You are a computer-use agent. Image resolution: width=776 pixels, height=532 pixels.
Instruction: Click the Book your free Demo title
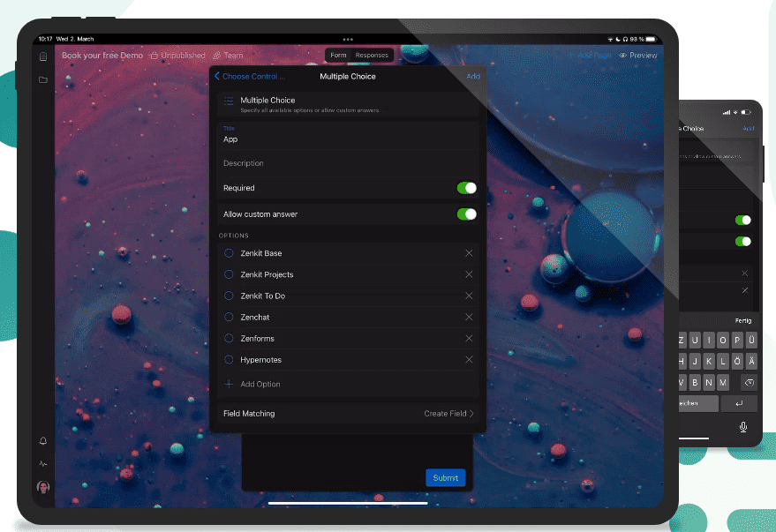click(102, 56)
